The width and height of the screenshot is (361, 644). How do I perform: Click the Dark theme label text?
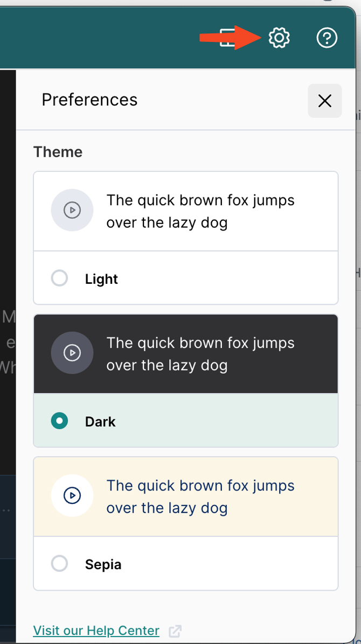point(100,422)
